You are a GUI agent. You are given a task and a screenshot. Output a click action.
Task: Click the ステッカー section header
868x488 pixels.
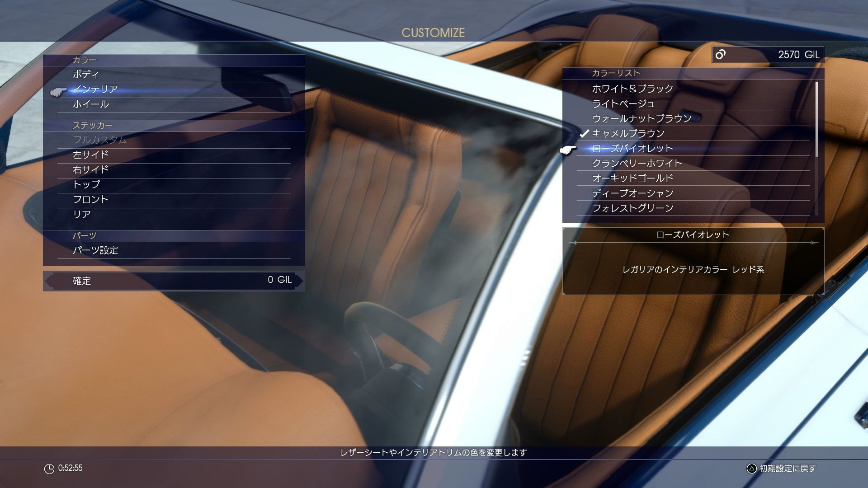(93, 126)
